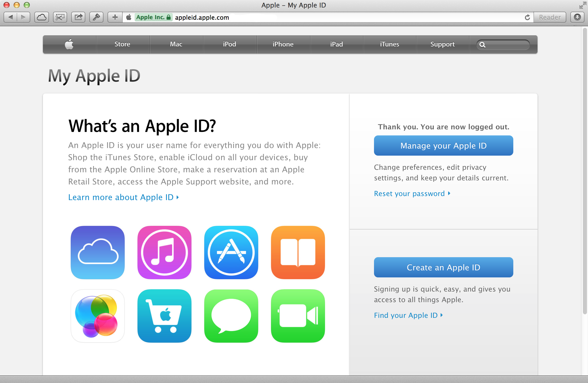This screenshot has height=383, width=588.
Task: Go forward with the Safari forward arrow
Action: [x=23, y=17]
